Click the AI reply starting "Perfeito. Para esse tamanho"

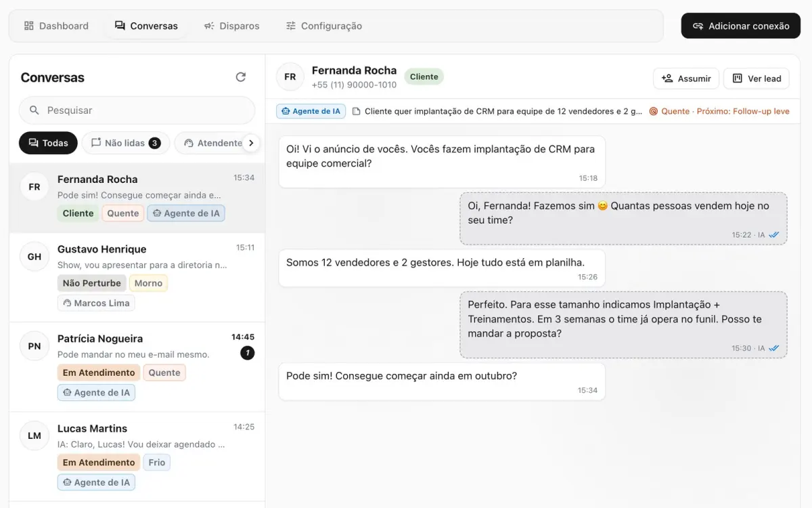(623, 324)
